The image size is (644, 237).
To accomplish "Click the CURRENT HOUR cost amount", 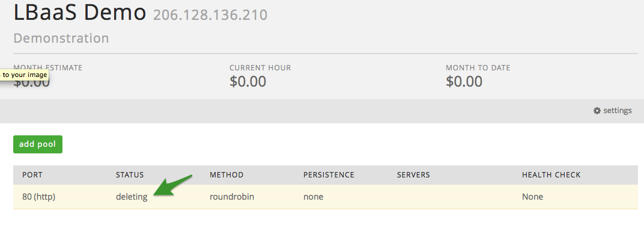I will pos(248,81).
